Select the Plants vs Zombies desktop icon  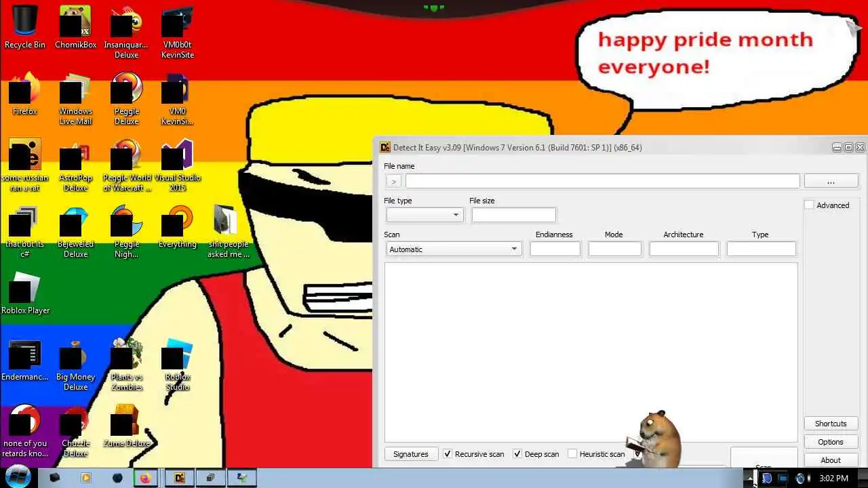(x=126, y=365)
